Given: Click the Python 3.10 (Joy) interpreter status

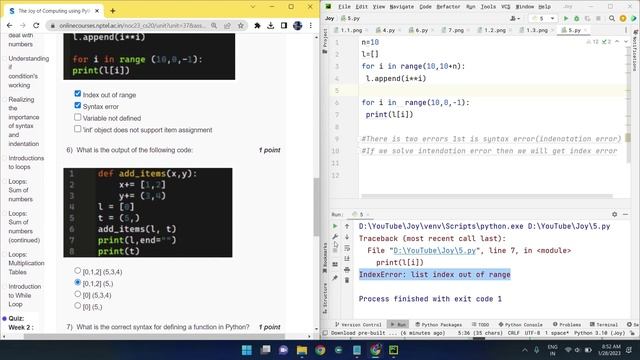Looking at the screenshot, I should [x=599, y=333].
